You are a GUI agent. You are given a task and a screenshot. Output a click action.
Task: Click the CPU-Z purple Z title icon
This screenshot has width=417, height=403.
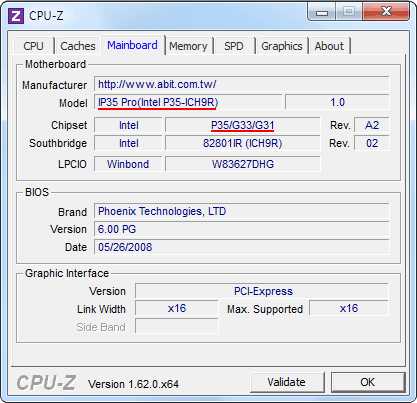(16, 16)
